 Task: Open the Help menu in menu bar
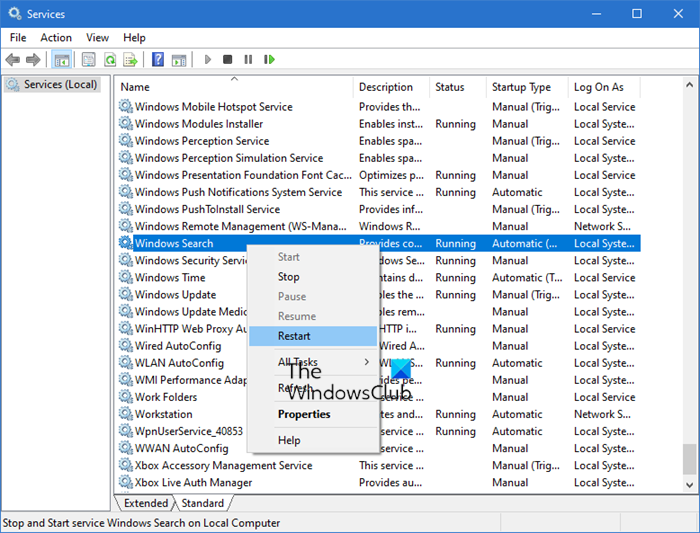(x=134, y=37)
